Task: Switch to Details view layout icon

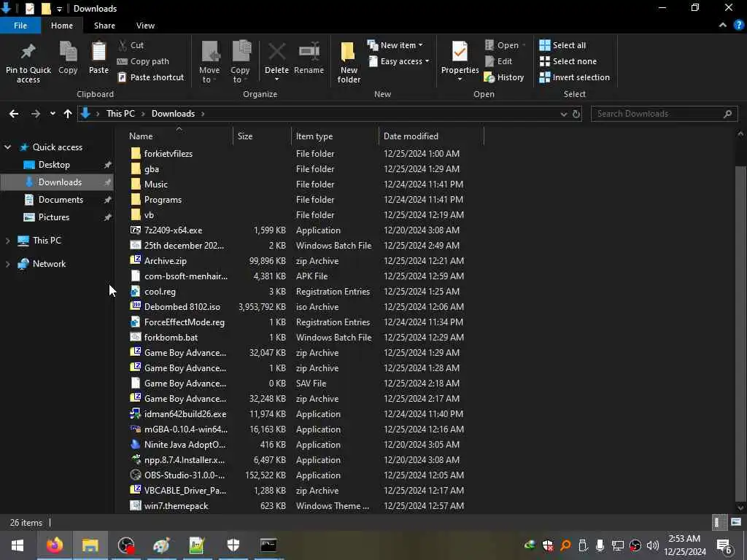Action: (x=718, y=522)
